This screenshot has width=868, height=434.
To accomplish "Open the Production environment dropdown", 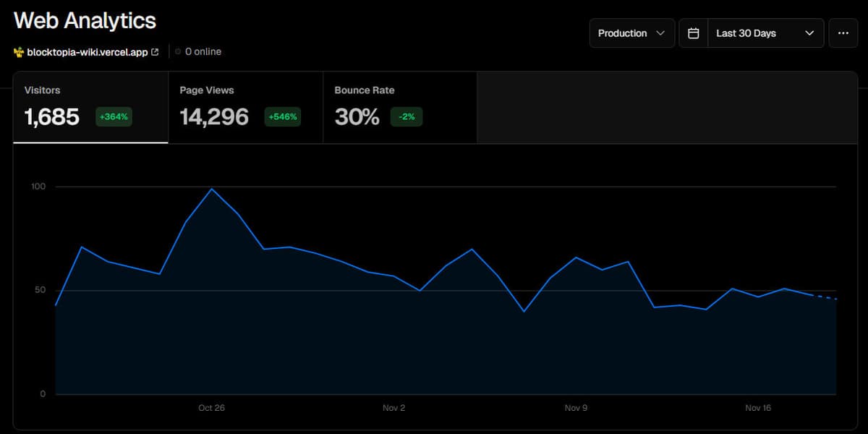I will pyautogui.click(x=632, y=33).
